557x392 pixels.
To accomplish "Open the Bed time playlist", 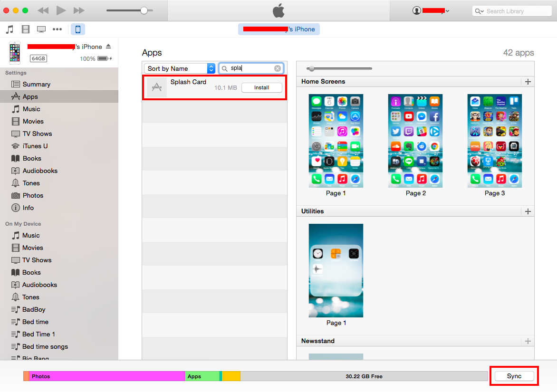I will [59, 322].
